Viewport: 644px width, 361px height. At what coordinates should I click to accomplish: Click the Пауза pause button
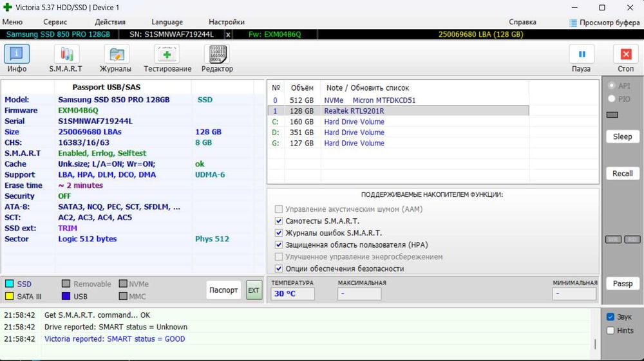[581, 59]
